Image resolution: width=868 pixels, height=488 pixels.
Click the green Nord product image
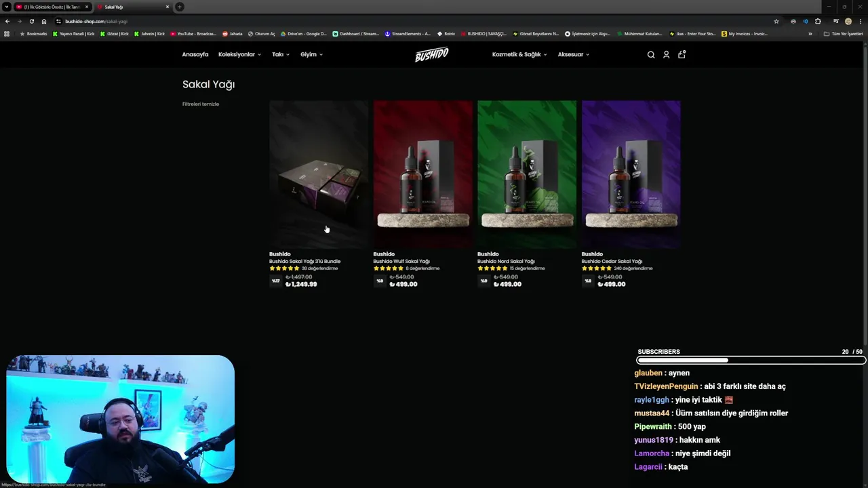[527, 174]
